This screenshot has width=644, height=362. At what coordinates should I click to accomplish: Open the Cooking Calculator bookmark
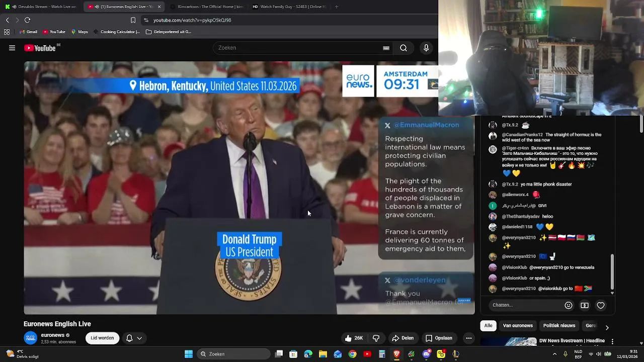[x=116, y=32]
